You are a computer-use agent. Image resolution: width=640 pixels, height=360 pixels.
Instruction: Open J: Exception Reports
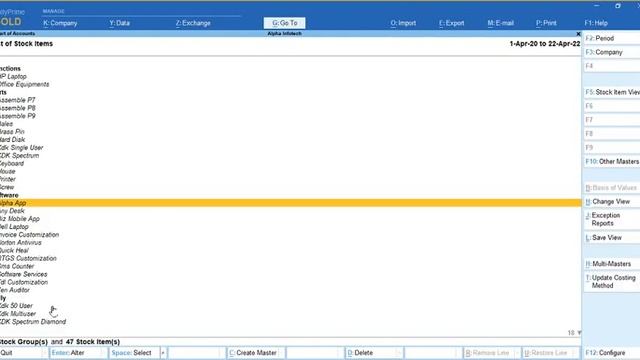612,219
